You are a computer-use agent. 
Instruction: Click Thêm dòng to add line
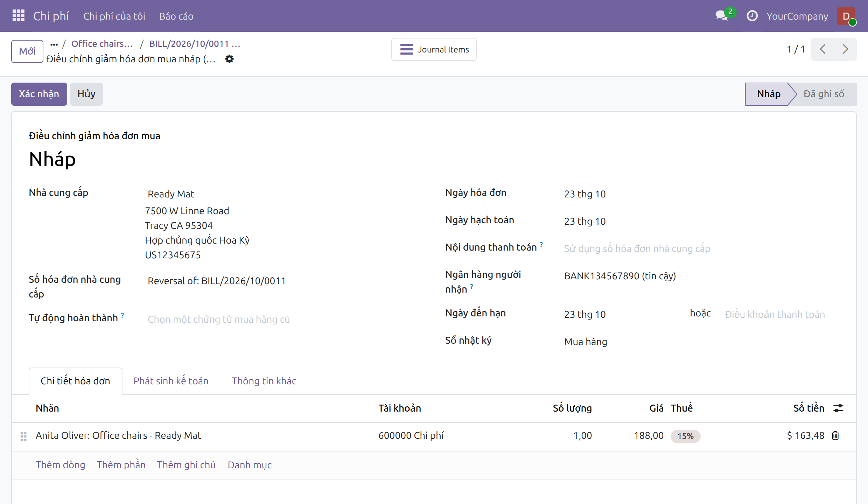(60, 465)
